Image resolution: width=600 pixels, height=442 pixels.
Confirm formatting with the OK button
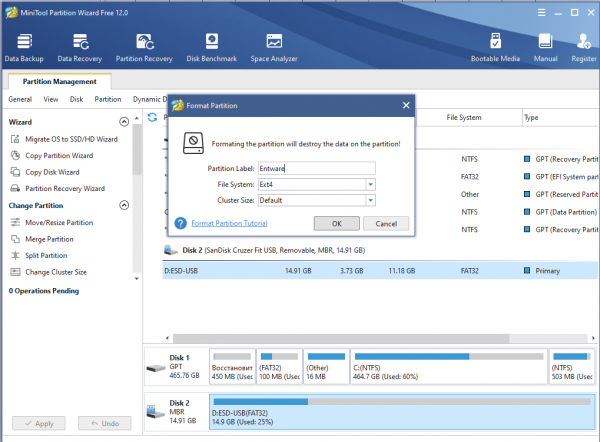point(337,223)
